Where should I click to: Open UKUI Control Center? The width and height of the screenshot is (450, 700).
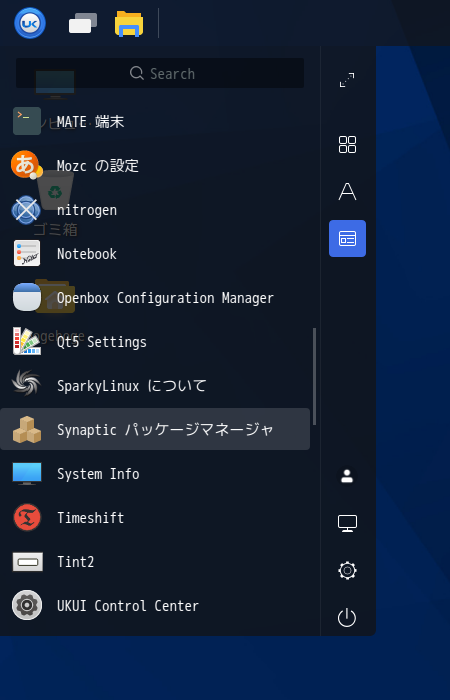tap(155, 606)
